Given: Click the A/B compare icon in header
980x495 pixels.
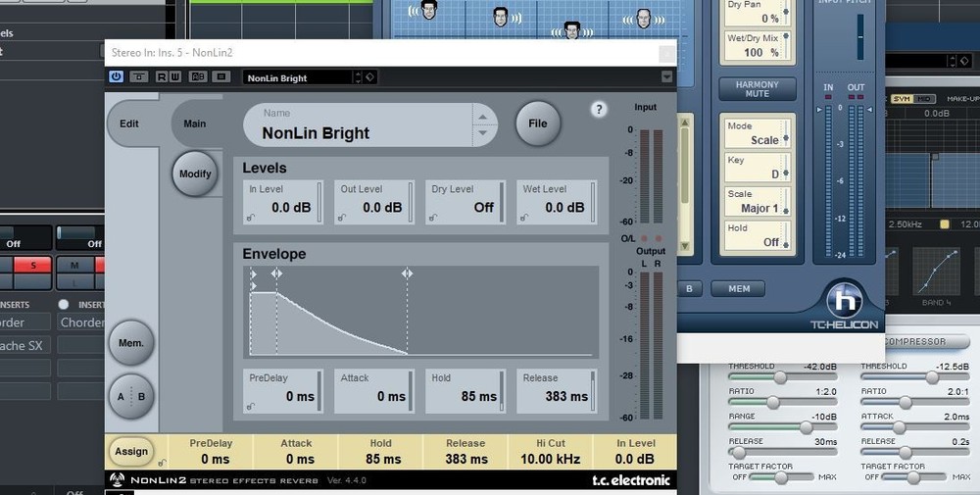Looking at the screenshot, I should pyautogui.click(x=197, y=77).
